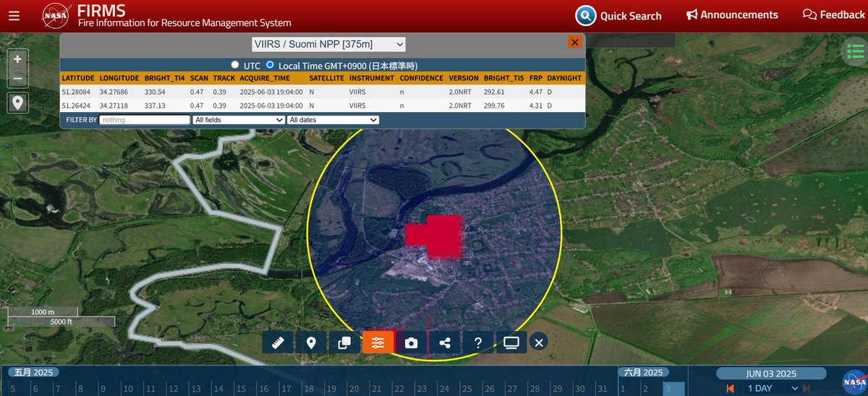
Task: Open the All dates filter dropdown
Action: (x=333, y=120)
